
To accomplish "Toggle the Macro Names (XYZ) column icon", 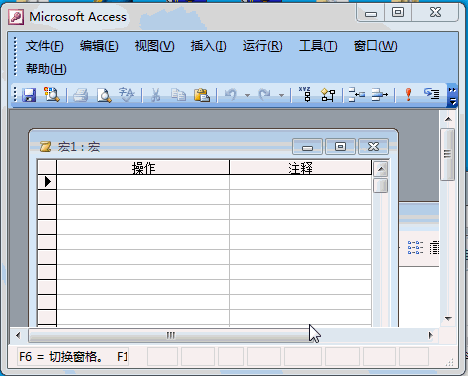I will coord(305,94).
